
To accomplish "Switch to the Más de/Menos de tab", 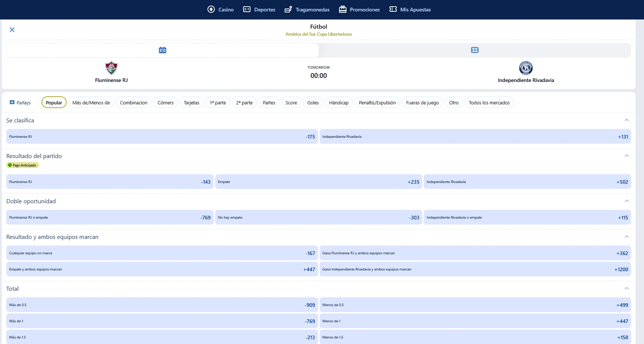I will tap(91, 103).
